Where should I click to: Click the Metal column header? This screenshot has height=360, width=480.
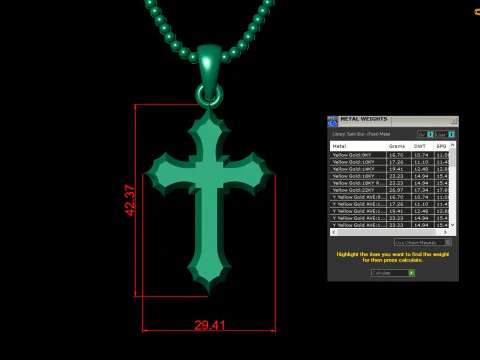coord(358,146)
